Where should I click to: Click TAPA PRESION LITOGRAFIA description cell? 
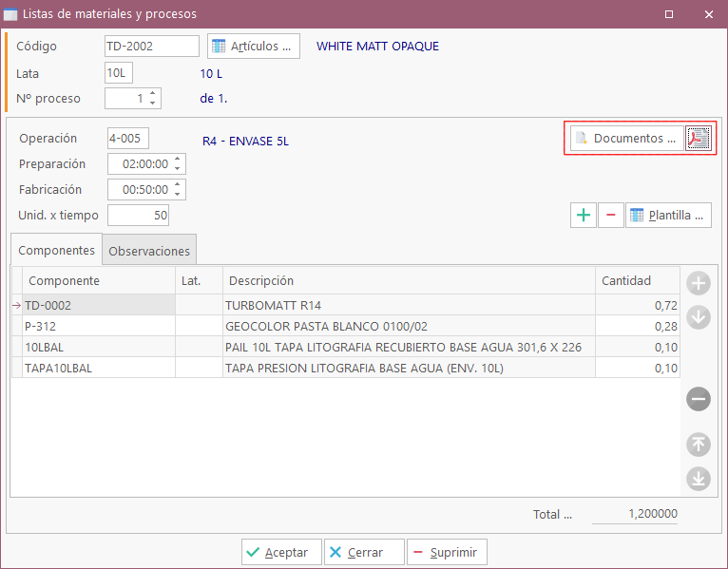click(409, 368)
